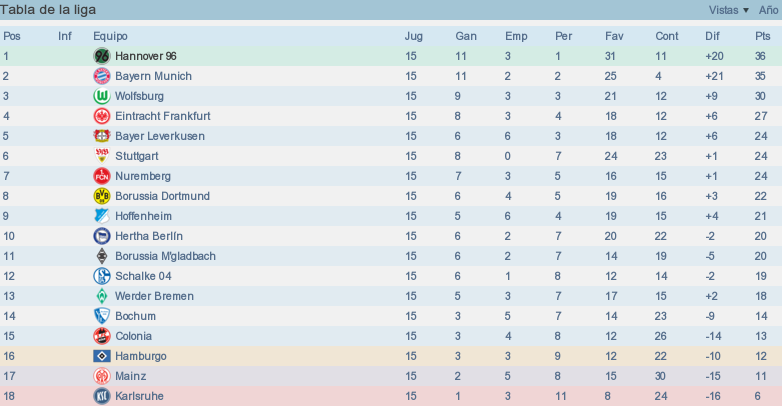Click the Schalke 04 blue crest
Screen dimensions: 782x406
(102, 276)
